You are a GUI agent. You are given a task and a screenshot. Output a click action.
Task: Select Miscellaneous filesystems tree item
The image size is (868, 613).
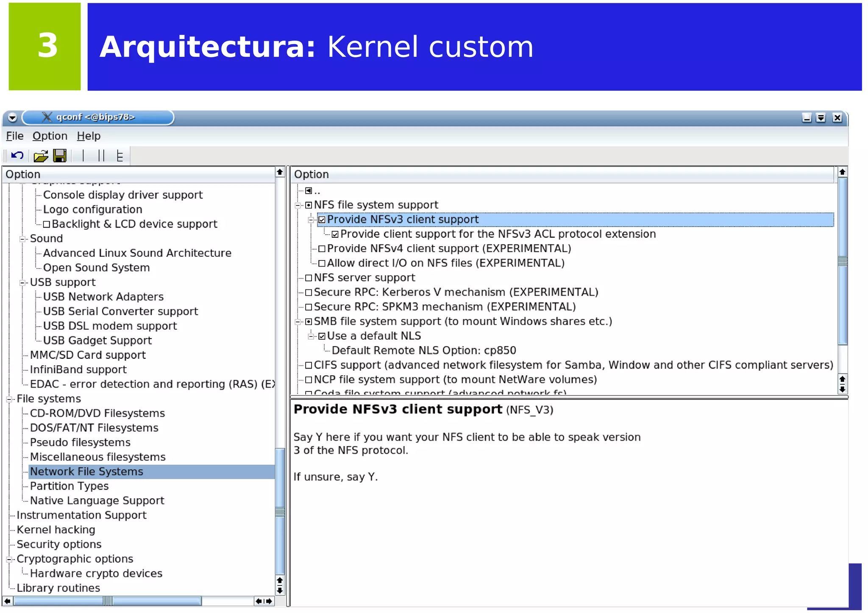click(x=97, y=457)
